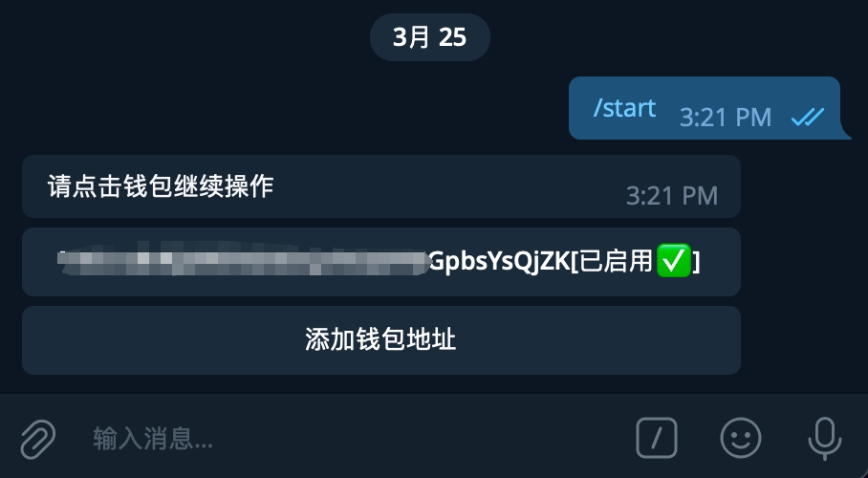This screenshot has height=478, width=868.
Task: Show bot commands via the slash icon
Action: (657, 438)
